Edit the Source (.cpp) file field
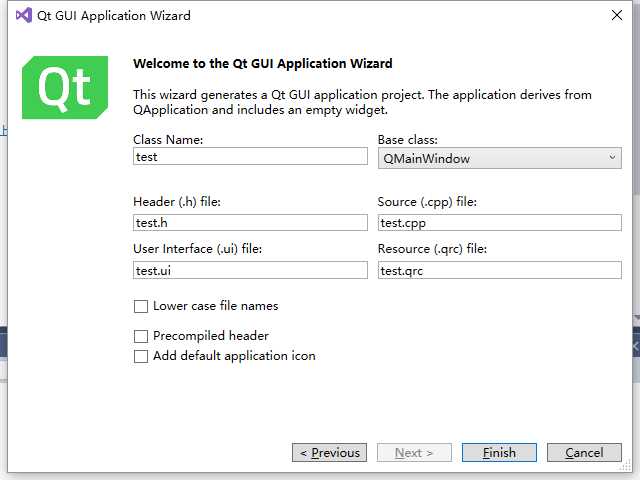 coord(500,223)
